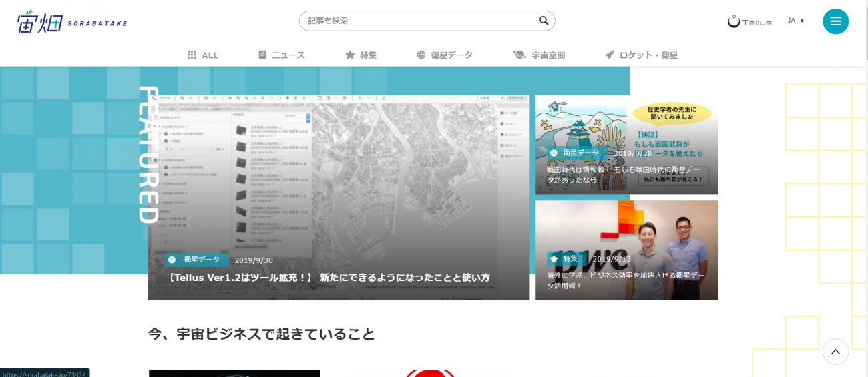The width and height of the screenshot is (868, 377).
Task: Select the ALL category tab
Action: [203, 55]
